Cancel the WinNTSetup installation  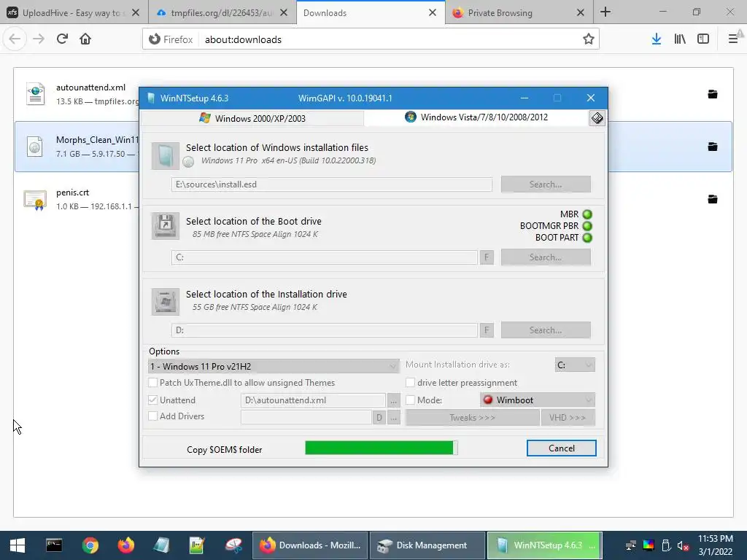coord(561,448)
